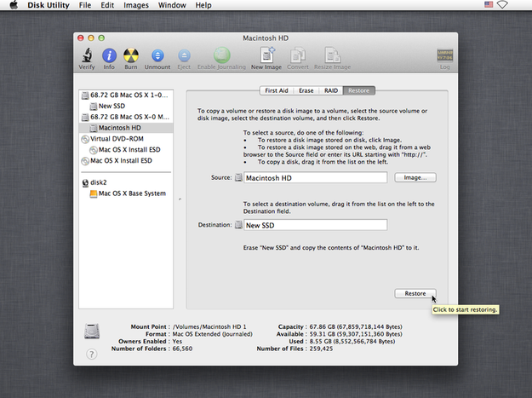The height and width of the screenshot is (398, 532).
Task: Select disk2 in sidebar
Action: click(x=126, y=182)
